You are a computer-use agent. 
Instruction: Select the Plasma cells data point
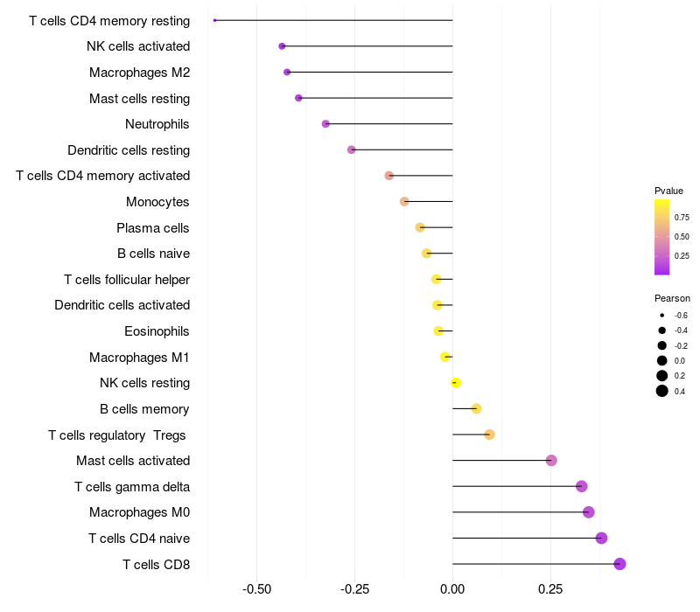coord(420,227)
